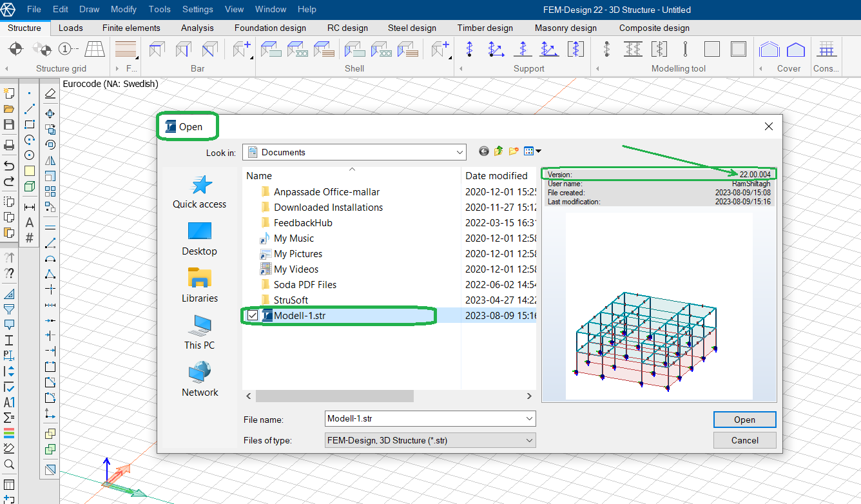Undo the last action via left toolbar

click(x=9, y=166)
